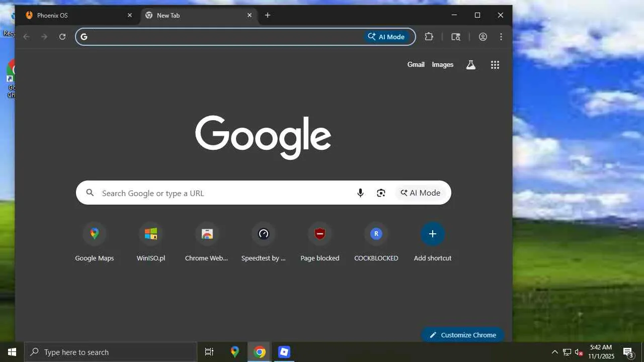
Task: Open the WinISO.pl shortcut
Action: (151, 242)
